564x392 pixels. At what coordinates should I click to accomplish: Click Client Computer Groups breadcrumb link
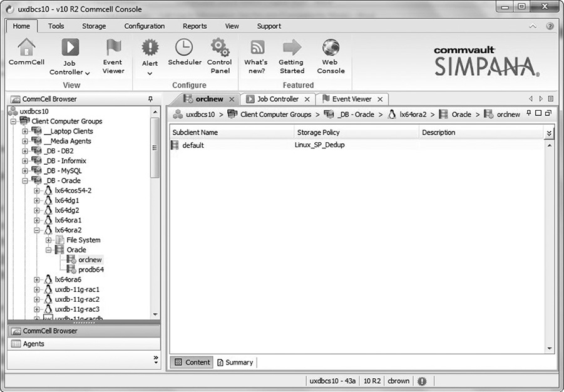[275, 115]
